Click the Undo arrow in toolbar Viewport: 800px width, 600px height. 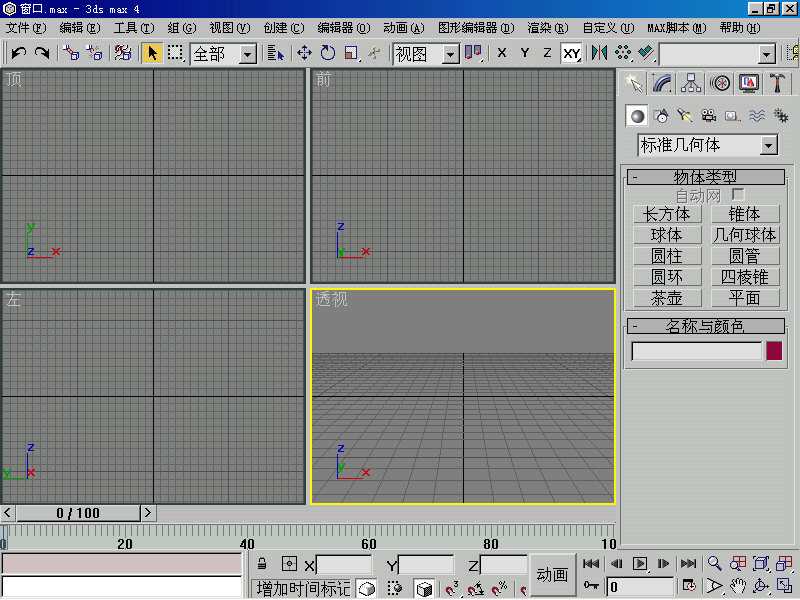[x=18, y=53]
